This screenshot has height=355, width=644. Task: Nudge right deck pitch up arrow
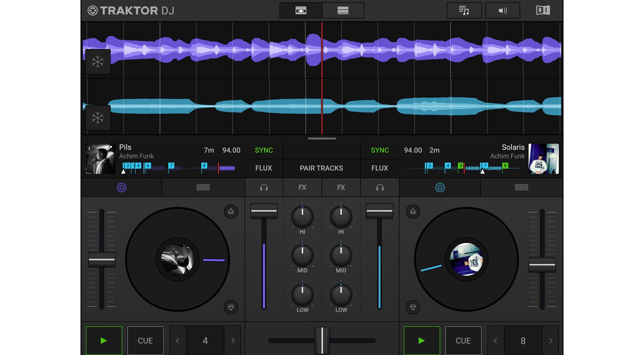tap(413, 211)
